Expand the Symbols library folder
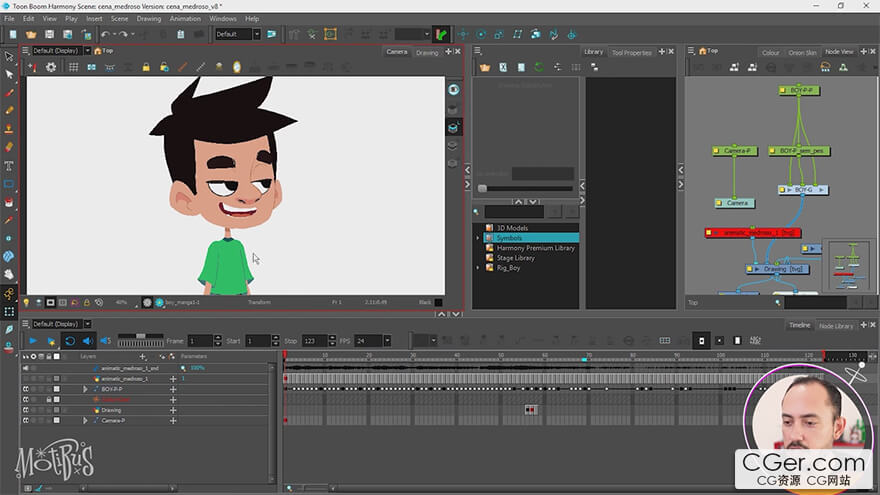Viewport: 880px width, 495px height. [478, 238]
